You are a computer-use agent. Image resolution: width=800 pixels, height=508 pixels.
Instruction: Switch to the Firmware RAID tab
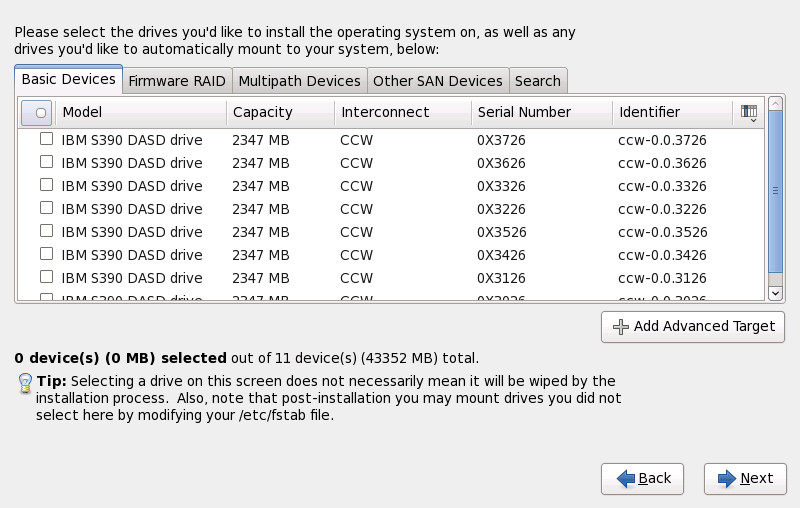pyautogui.click(x=177, y=81)
